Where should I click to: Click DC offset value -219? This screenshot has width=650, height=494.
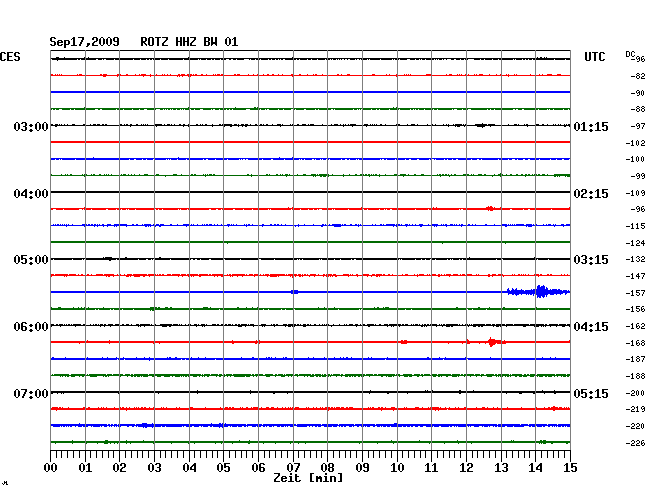(x=635, y=409)
